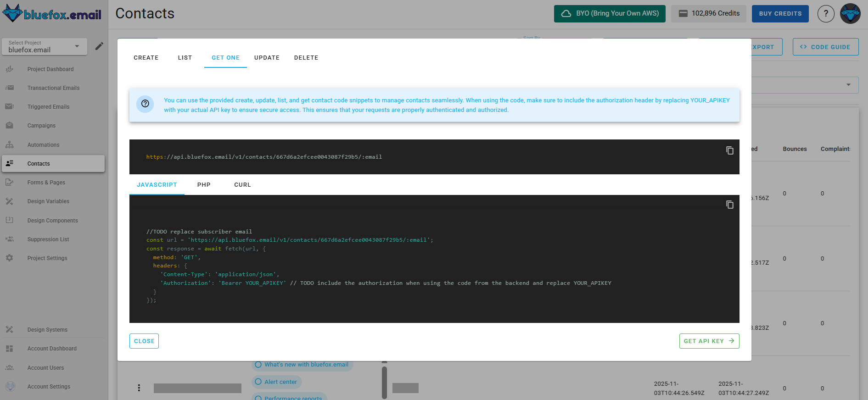Select the CURL code tab

pos(242,185)
